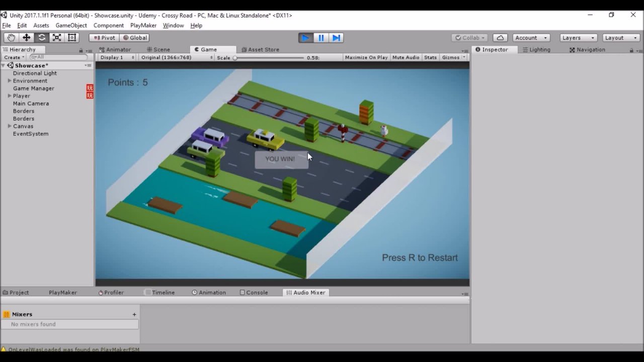Switch to the Asset Store tab

[260, 50]
